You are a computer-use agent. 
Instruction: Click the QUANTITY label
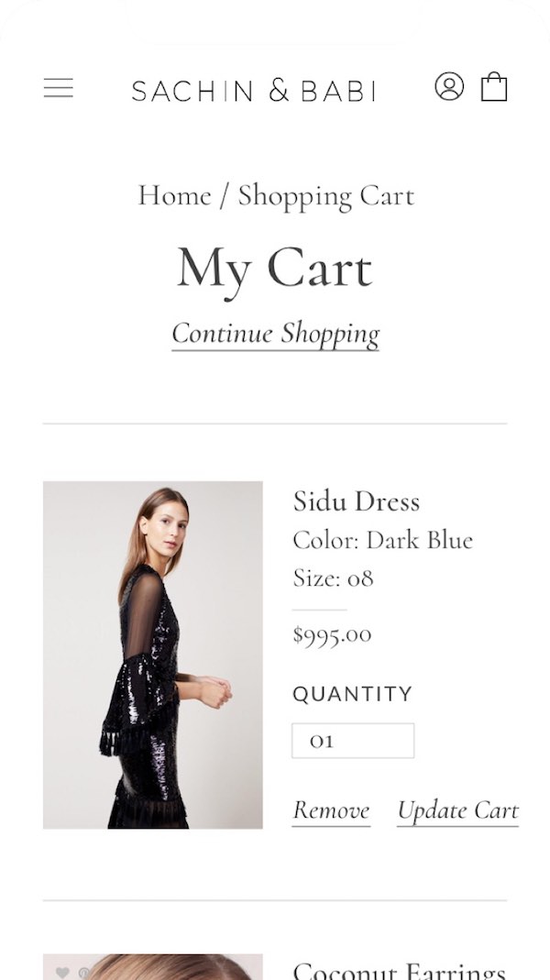(352, 694)
